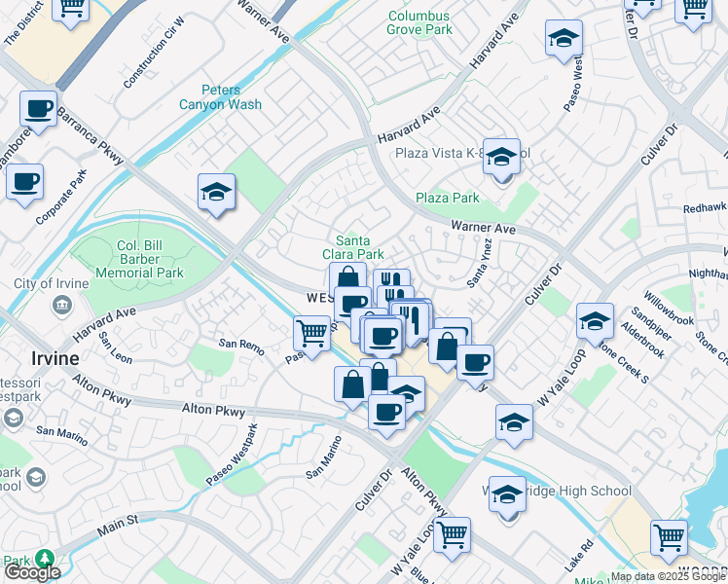Click the Barranca Pkwy street label
Image resolution: width=728 pixels, height=584 pixels.
pos(91,135)
